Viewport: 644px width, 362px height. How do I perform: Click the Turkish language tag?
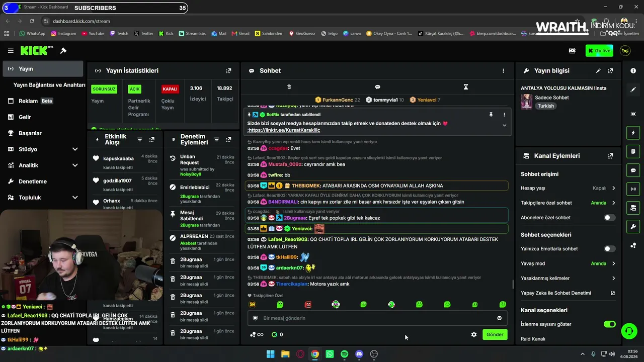tap(545, 106)
